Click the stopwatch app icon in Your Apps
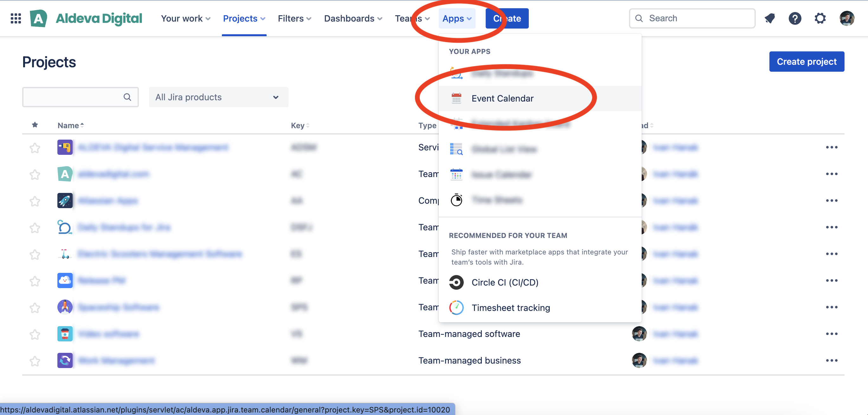 click(x=457, y=200)
